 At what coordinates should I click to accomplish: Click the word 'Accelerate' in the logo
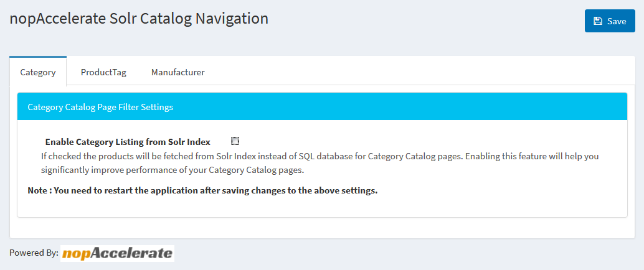pos(131,253)
